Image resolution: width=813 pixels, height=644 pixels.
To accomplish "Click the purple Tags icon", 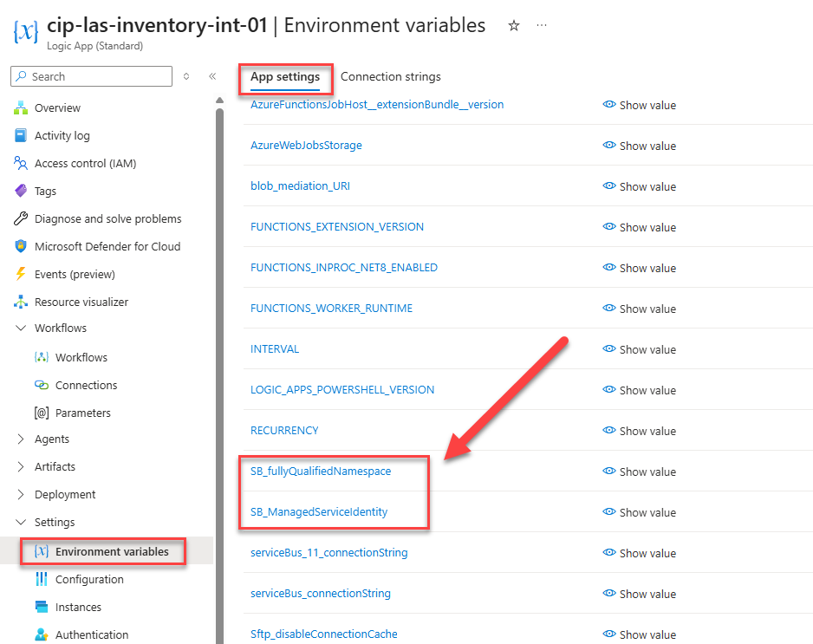I will (x=21, y=191).
